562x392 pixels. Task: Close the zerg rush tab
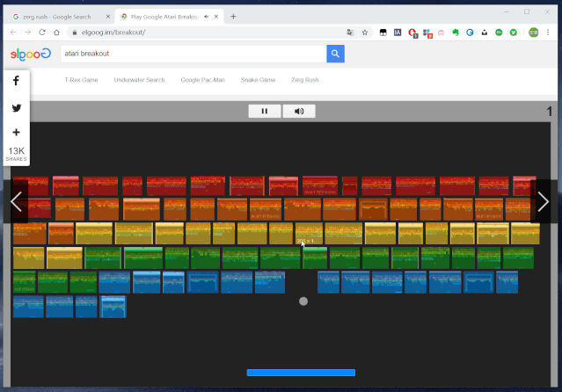(x=108, y=17)
